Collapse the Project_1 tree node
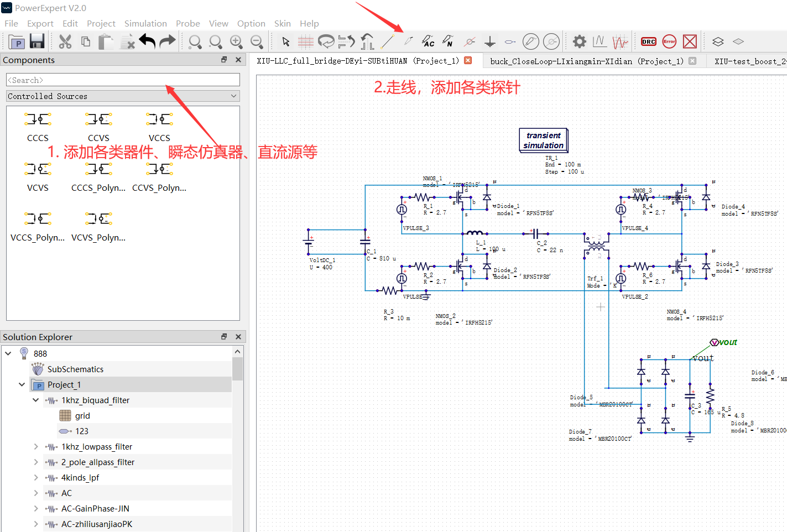Image resolution: width=787 pixels, height=532 pixels. (x=22, y=384)
